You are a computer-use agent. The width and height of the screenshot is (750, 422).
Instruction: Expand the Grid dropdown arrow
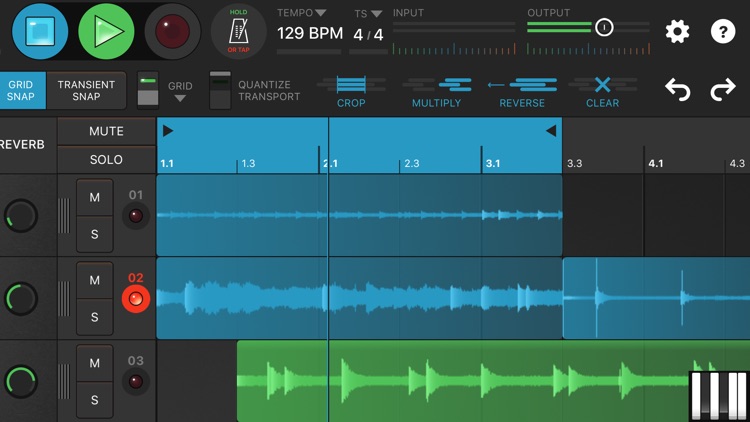[180, 99]
